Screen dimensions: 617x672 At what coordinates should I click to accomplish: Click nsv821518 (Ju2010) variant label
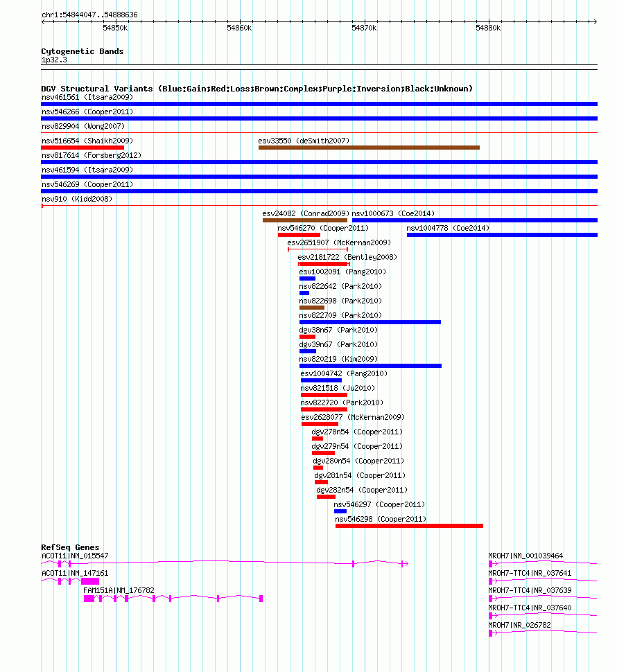pos(338,389)
